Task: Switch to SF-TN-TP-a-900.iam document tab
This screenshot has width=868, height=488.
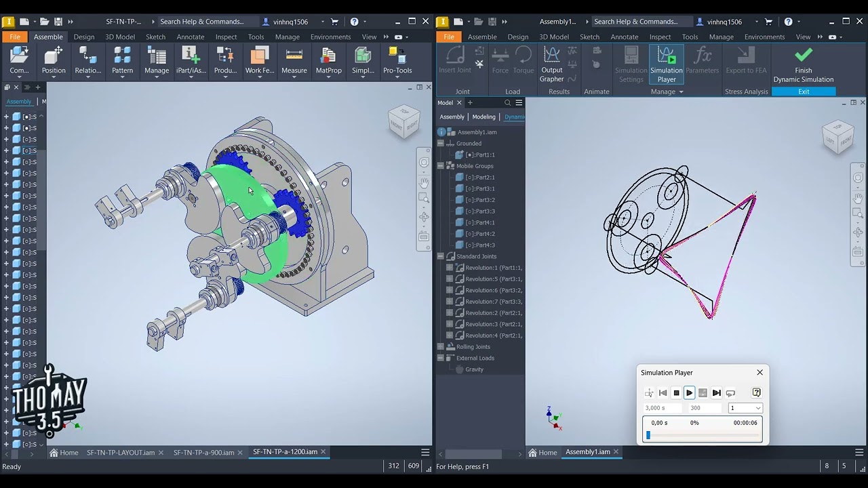Action: point(203,452)
